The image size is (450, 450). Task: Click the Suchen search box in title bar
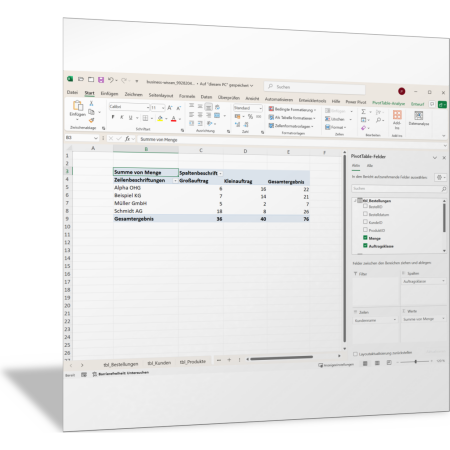coord(315,88)
